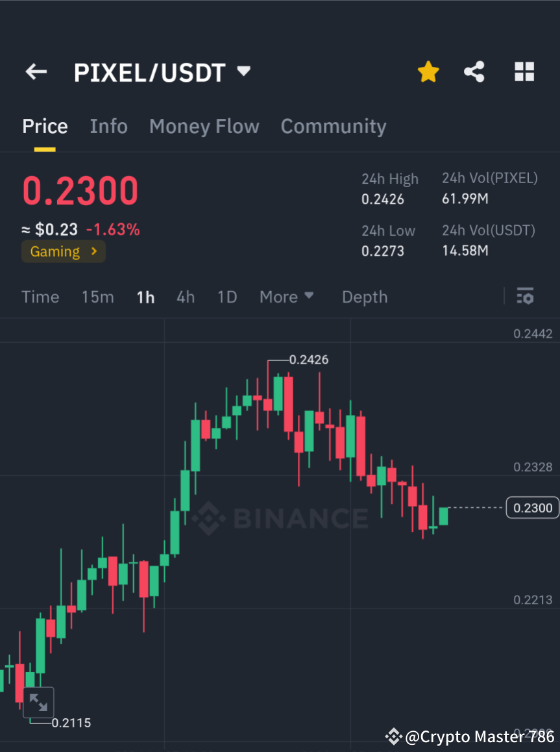Open the grid apps icon top right
The width and height of the screenshot is (560, 752).
click(x=524, y=71)
